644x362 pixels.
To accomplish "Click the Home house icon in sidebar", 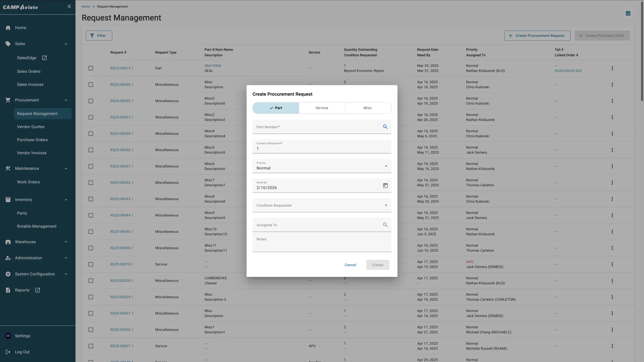I will tap(8, 28).
